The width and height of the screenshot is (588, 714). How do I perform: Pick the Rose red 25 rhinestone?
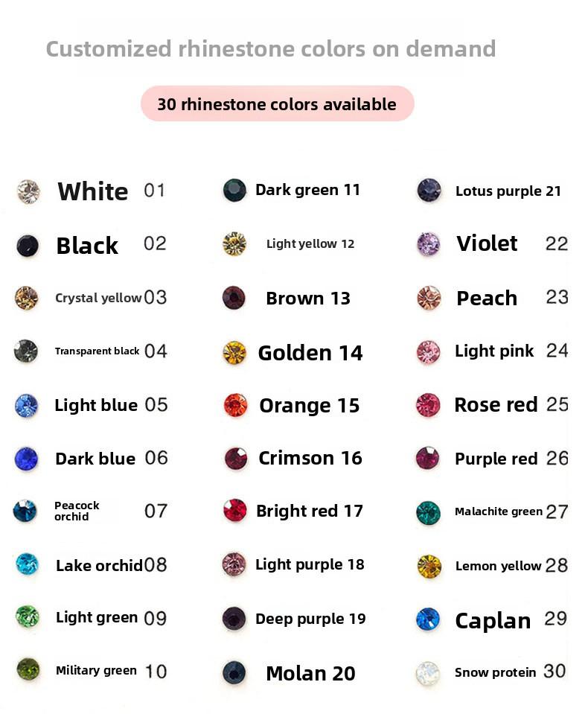click(428, 405)
